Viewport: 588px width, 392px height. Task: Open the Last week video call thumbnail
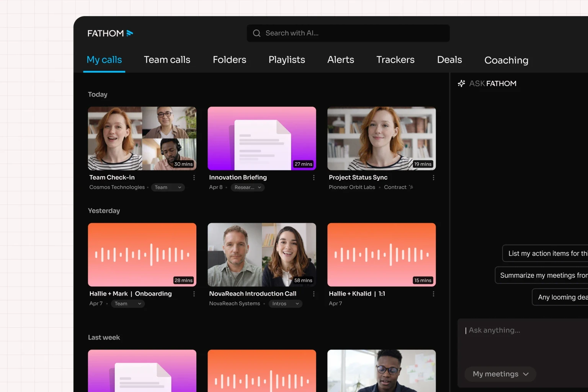pyautogui.click(x=382, y=371)
